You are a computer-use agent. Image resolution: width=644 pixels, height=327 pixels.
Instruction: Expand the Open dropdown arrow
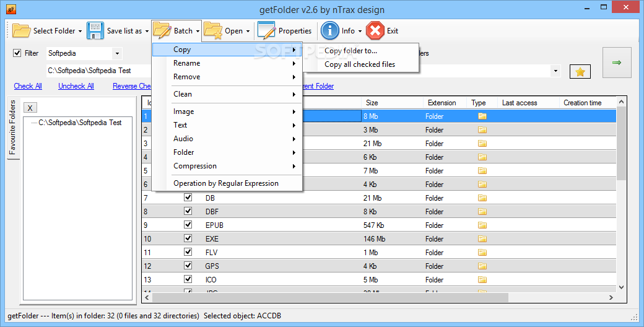click(x=248, y=31)
